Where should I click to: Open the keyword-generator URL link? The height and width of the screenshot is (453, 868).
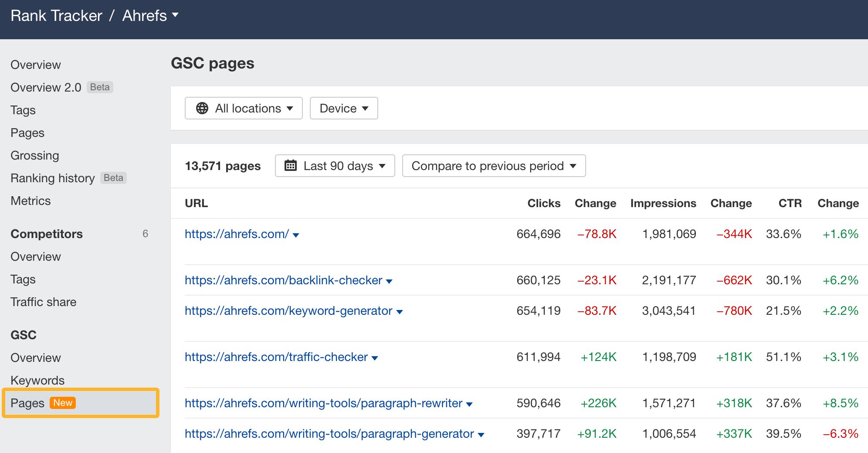tap(288, 310)
